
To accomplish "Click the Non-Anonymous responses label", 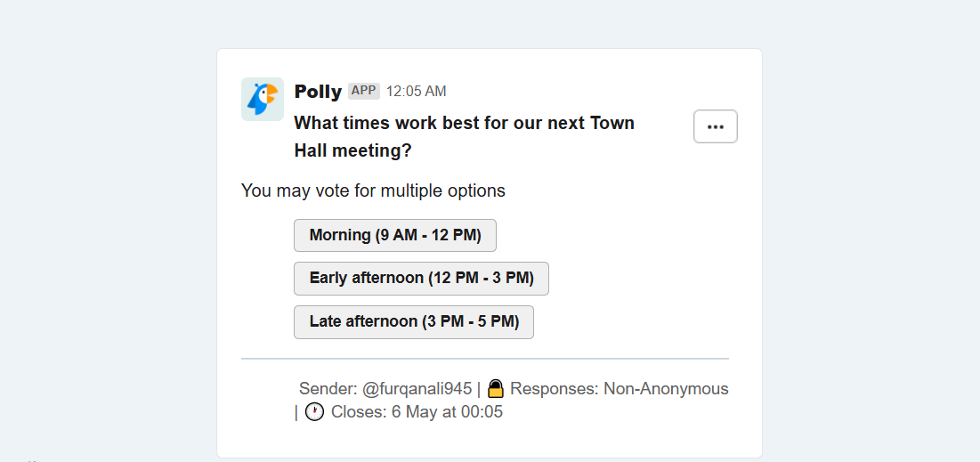I will tap(666, 389).
